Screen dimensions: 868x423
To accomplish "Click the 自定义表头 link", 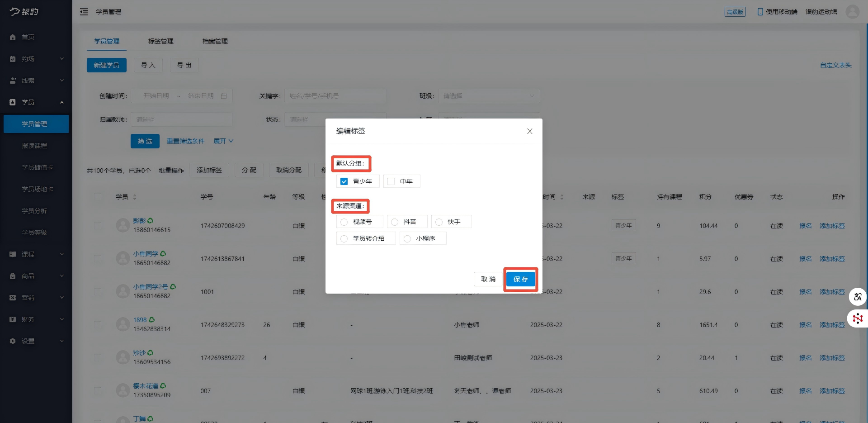I will coord(836,65).
